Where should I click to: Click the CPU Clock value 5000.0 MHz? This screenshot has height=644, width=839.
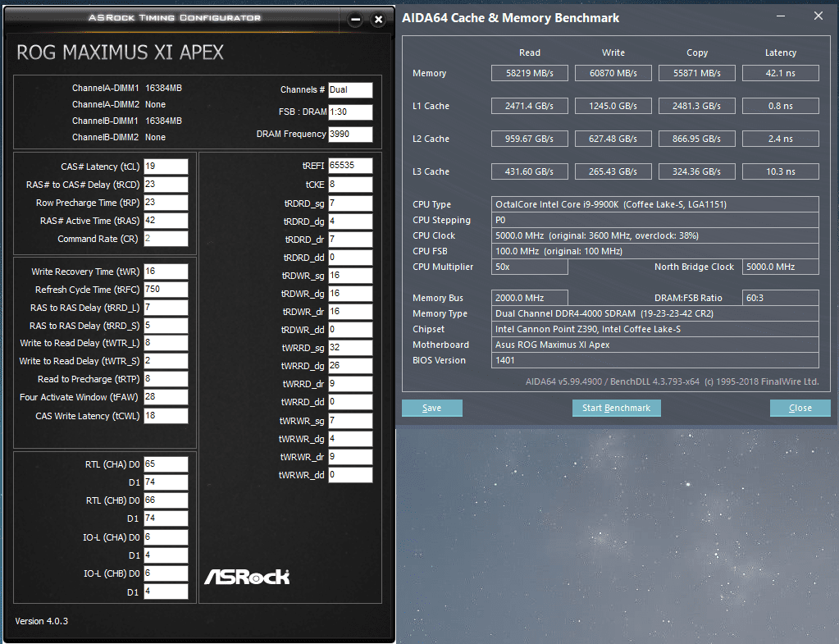tap(655, 235)
